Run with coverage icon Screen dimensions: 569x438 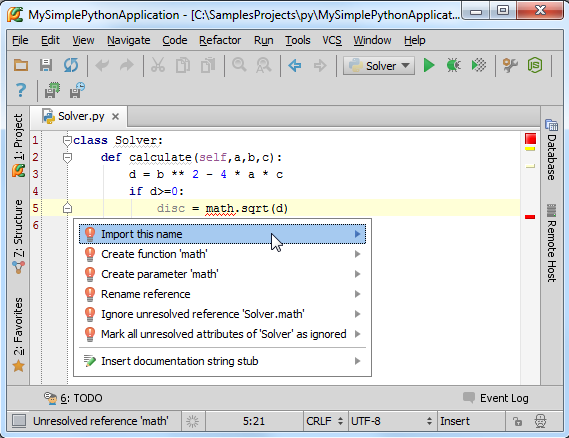click(479, 66)
